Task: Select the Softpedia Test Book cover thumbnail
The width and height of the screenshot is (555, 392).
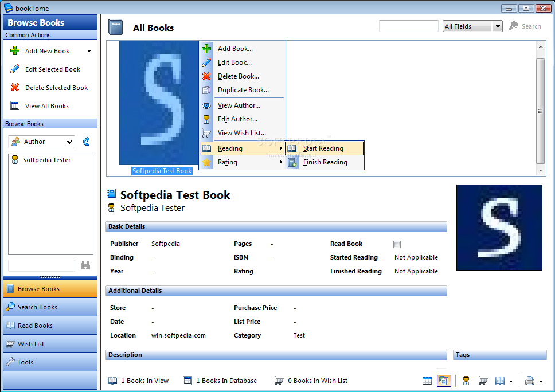Action: point(159,103)
